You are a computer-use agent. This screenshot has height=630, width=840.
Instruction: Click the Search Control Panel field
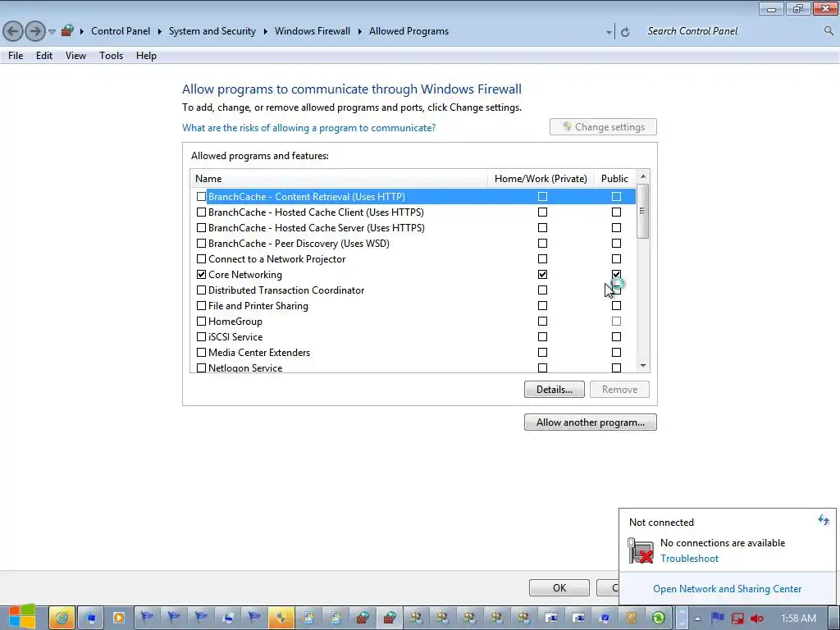click(731, 31)
